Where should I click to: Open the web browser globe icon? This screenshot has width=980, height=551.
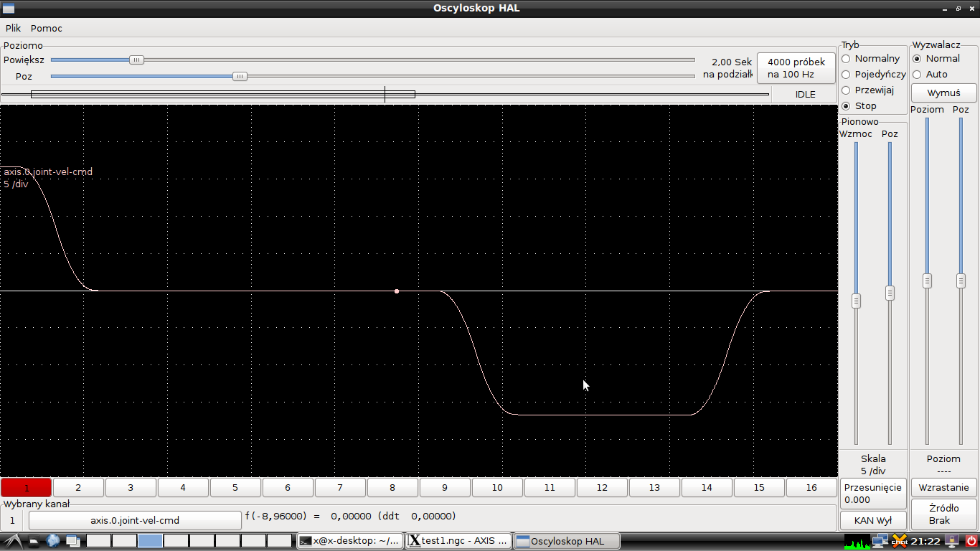(53, 541)
